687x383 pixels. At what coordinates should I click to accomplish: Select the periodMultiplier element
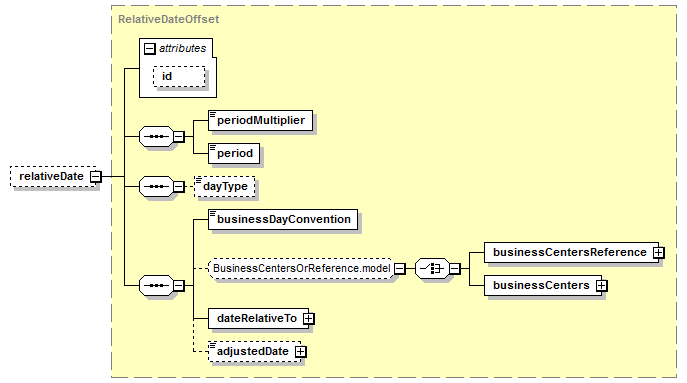[261, 121]
